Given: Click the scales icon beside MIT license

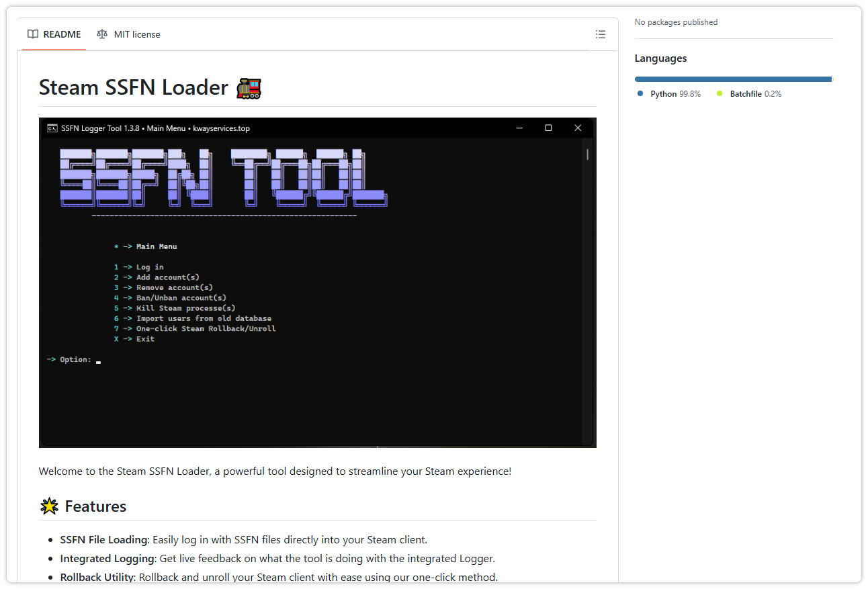Looking at the screenshot, I should (102, 34).
